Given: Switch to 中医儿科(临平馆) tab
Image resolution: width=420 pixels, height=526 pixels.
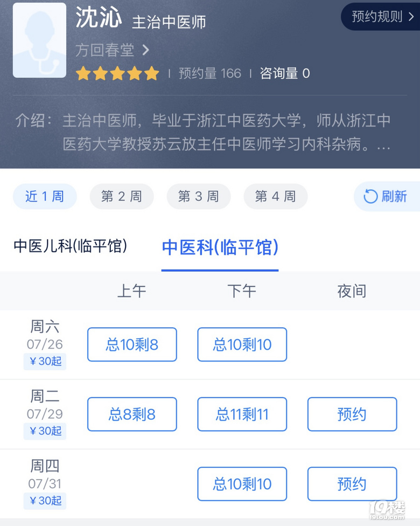Looking at the screenshot, I should pos(71,246).
